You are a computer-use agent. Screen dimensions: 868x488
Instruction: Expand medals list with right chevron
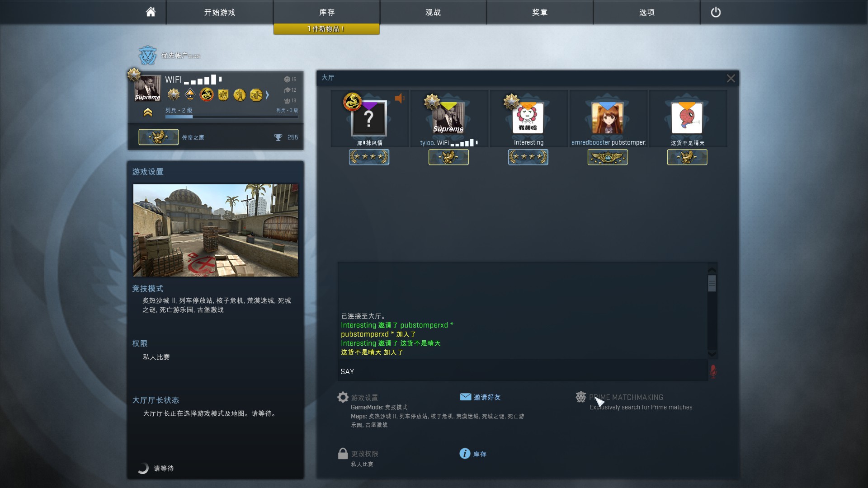pos(267,95)
